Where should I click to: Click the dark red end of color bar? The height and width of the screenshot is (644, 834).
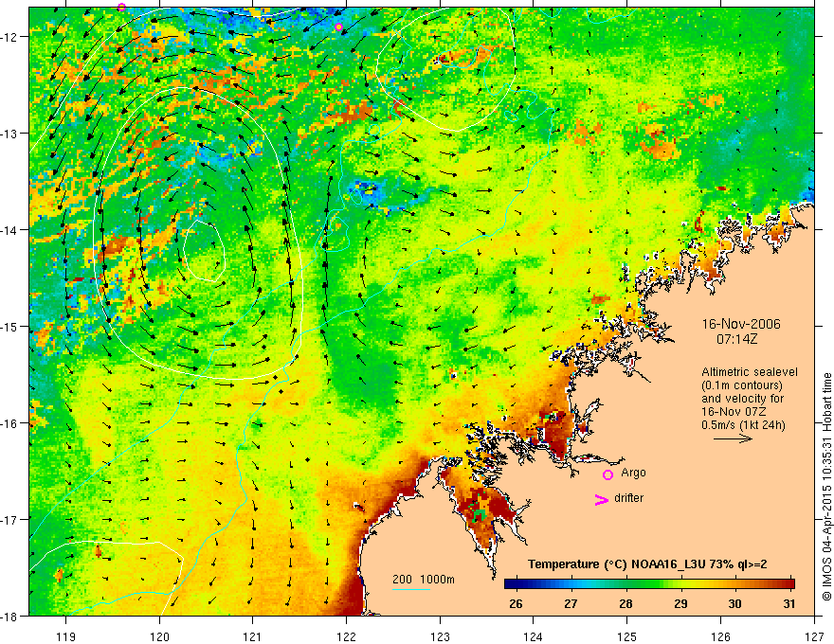pyautogui.click(x=789, y=584)
